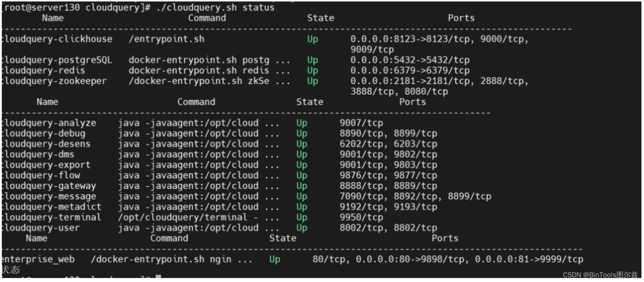This screenshot has width=644, height=282.
Task: Click the Up state of cloudquery-zookeeper
Action: [313, 82]
